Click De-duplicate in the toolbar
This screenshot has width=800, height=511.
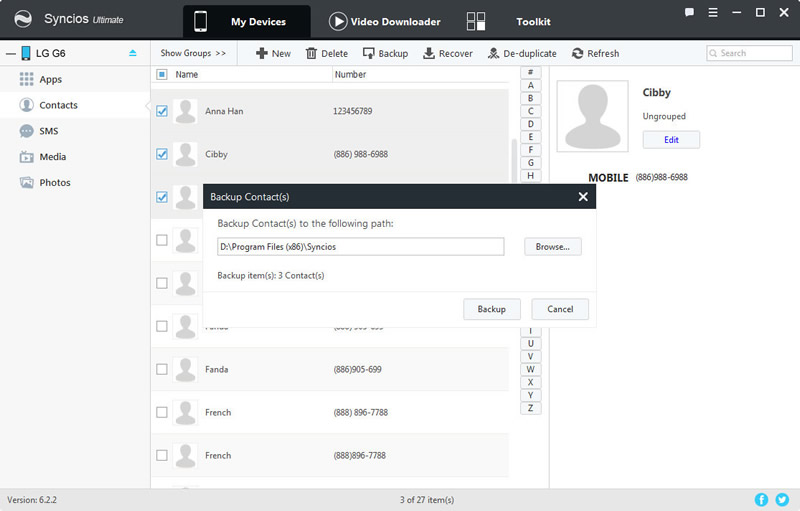pyautogui.click(x=522, y=53)
